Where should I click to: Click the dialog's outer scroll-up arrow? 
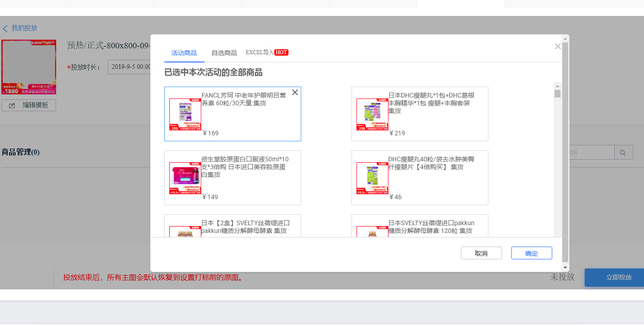pyautogui.click(x=565, y=39)
